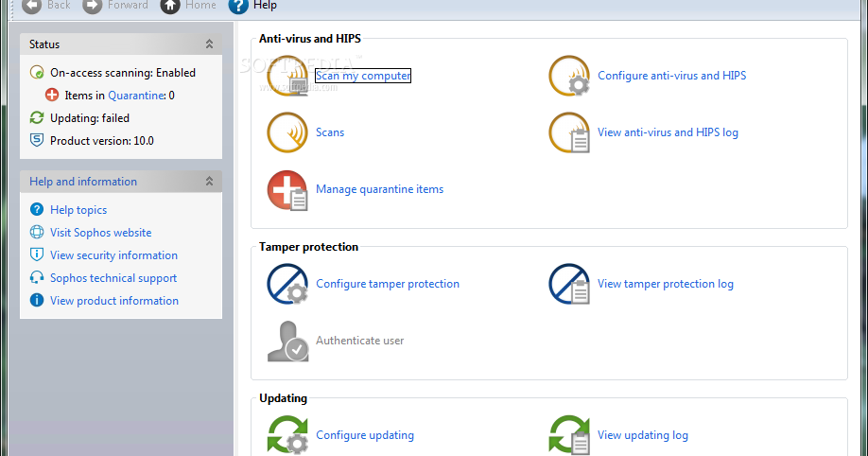Open View product information link

[114, 301]
